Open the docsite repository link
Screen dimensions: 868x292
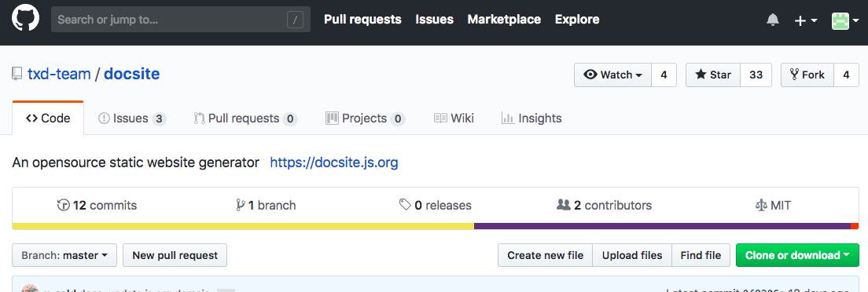[132, 74]
